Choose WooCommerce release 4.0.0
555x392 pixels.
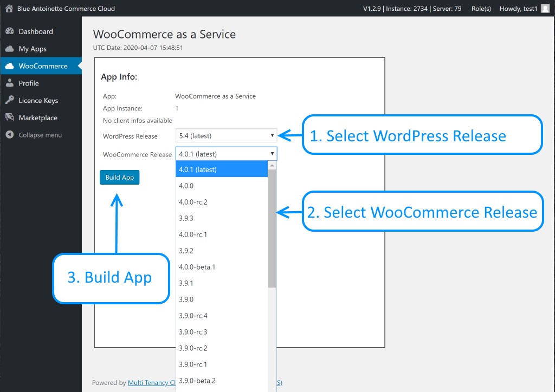(x=222, y=186)
